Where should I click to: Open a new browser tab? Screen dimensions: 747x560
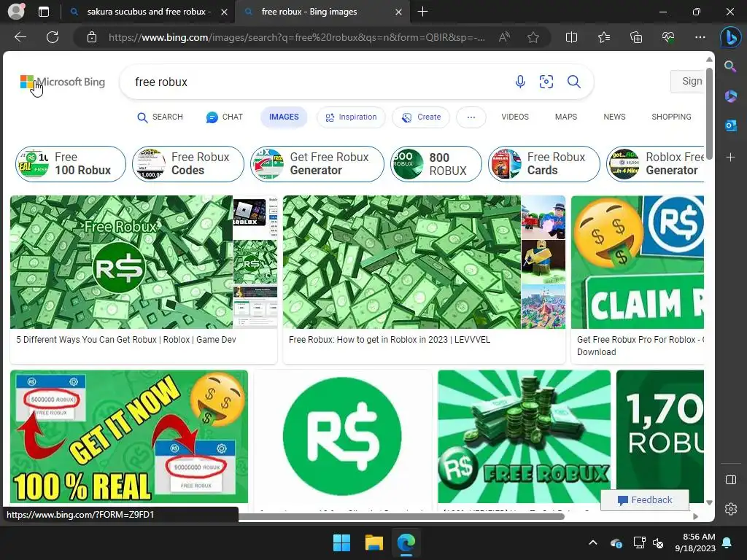422,12
